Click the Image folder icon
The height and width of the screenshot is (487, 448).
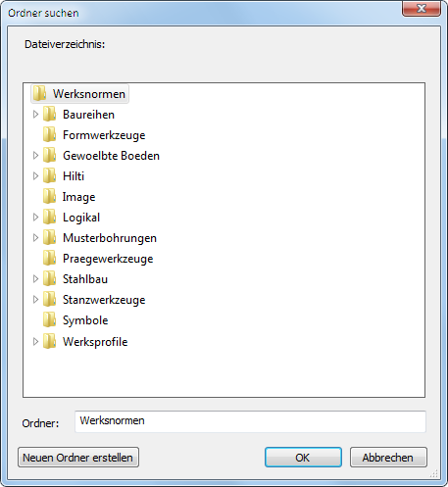(x=49, y=197)
